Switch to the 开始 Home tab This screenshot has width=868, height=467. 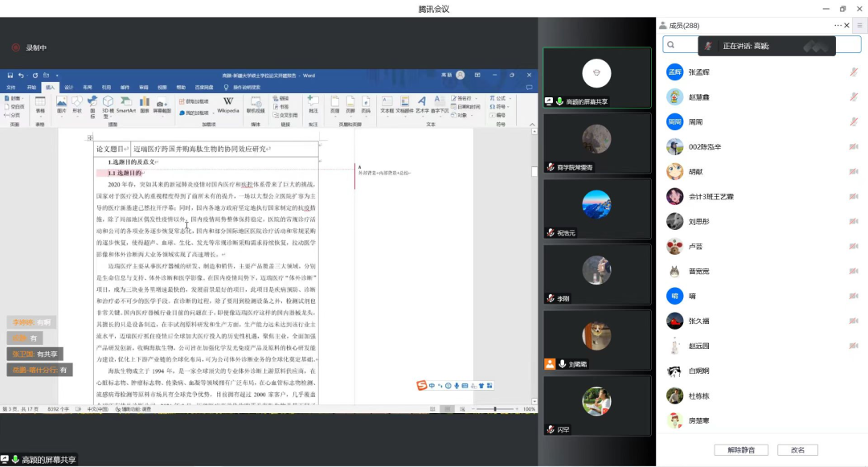[31, 88]
